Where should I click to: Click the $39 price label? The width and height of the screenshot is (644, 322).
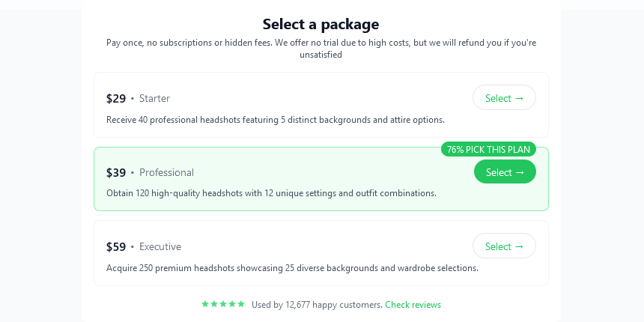(116, 172)
